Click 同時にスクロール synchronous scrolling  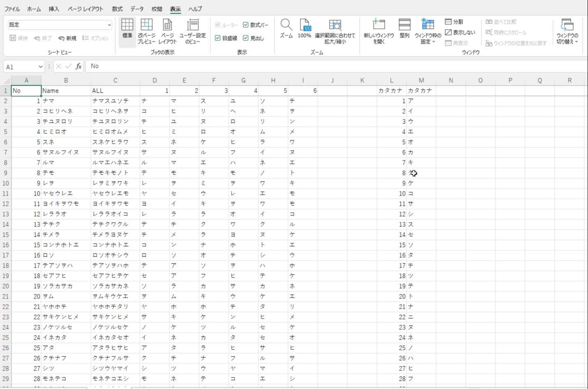coord(506,33)
